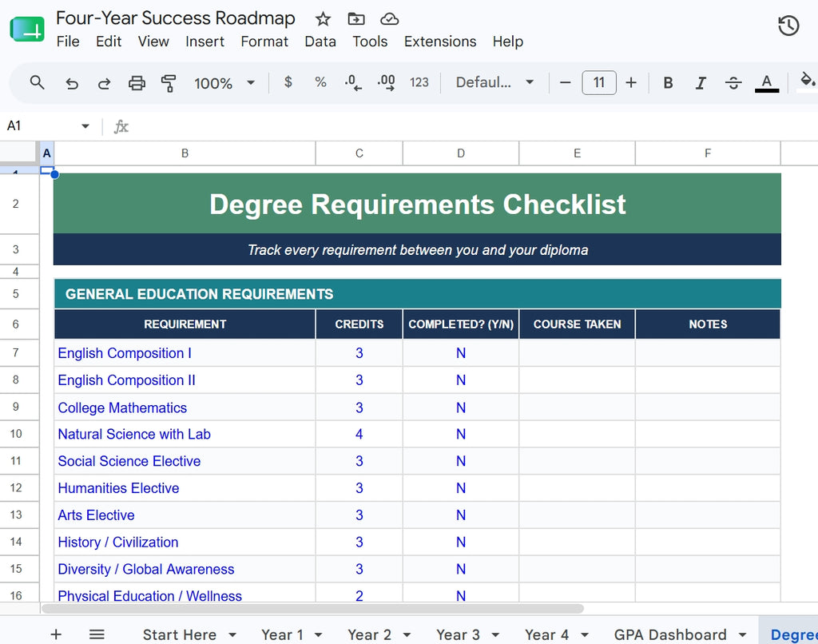The image size is (818, 644).
Task: Open the Format menu
Action: [264, 42]
